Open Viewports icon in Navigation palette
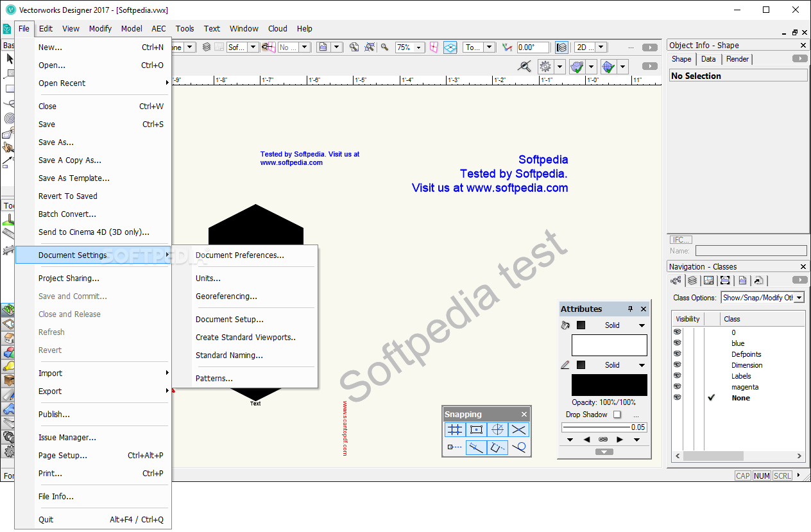Image resolution: width=811 pixels, height=532 pixels. [x=725, y=280]
